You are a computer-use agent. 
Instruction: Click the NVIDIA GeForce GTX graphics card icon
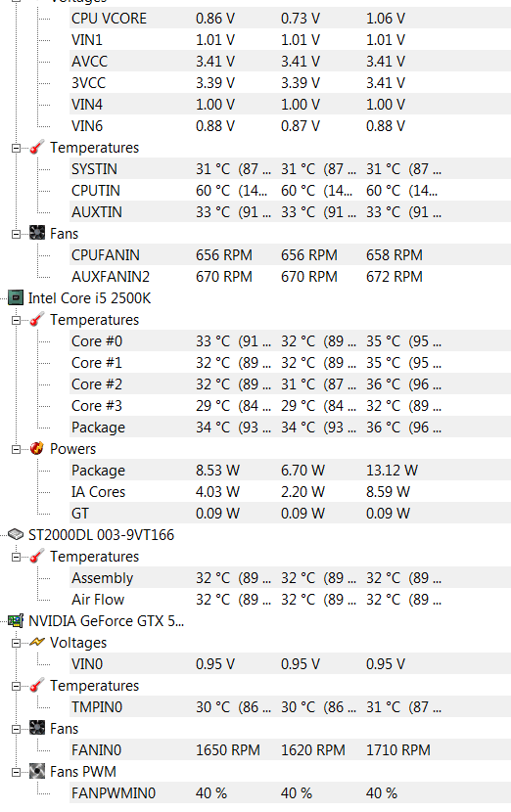coord(16,620)
